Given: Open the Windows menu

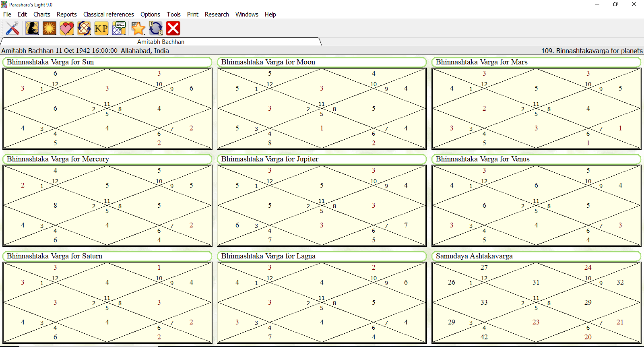Looking at the screenshot, I should point(247,14).
